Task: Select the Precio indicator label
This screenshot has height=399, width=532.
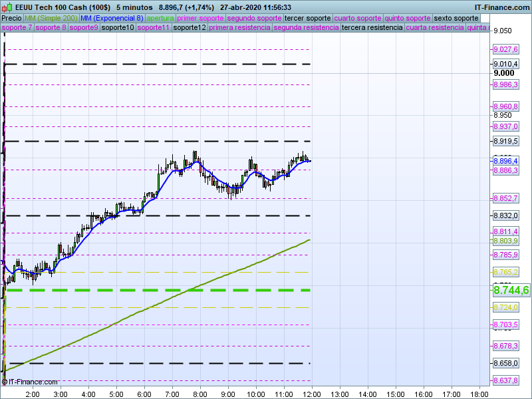Action: (x=11, y=18)
